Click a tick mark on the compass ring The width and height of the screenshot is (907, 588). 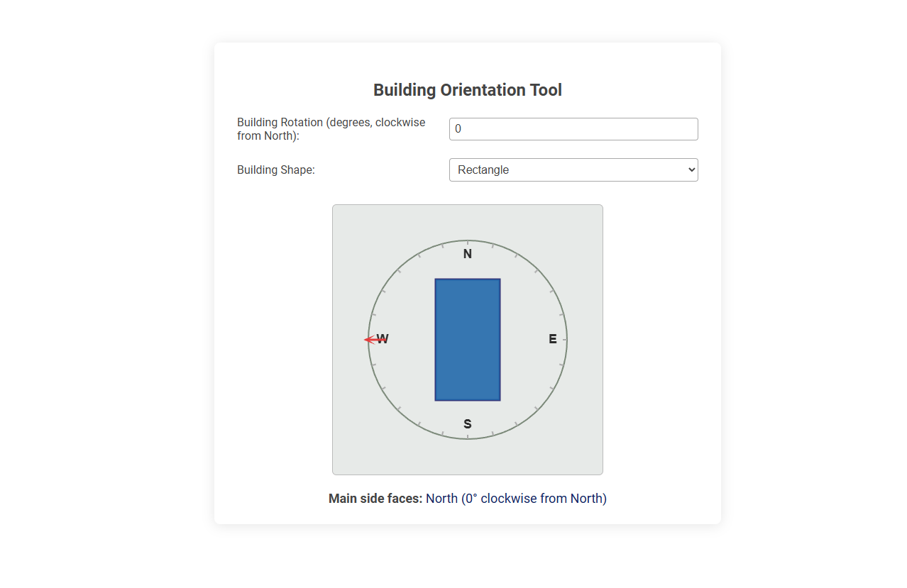(x=517, y=255)
